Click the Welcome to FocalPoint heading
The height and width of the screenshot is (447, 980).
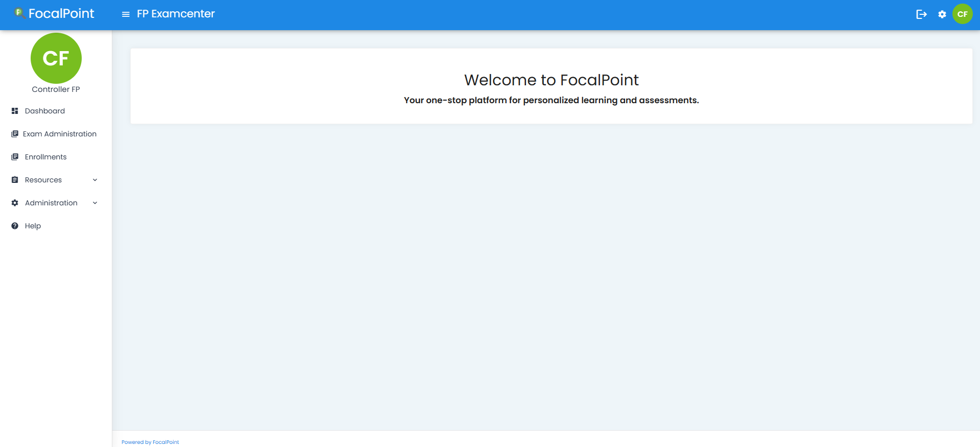pyautogui.click(x=552, y=80)
